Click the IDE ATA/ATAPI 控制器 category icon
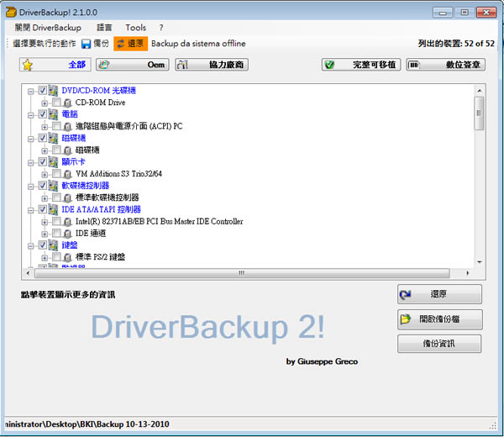Screen dimensions: 504x437 tap(53, 209)
